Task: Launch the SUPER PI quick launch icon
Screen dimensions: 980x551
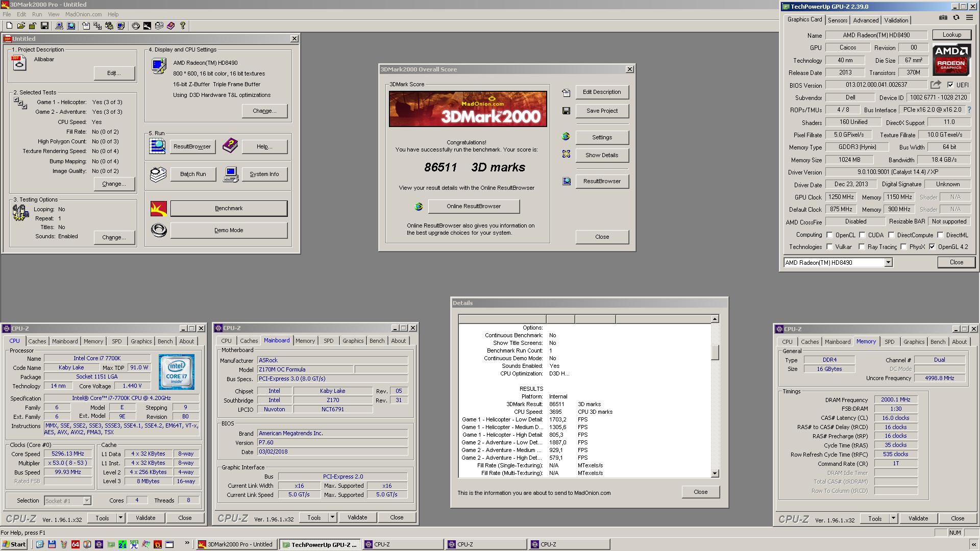Action: 134,544
